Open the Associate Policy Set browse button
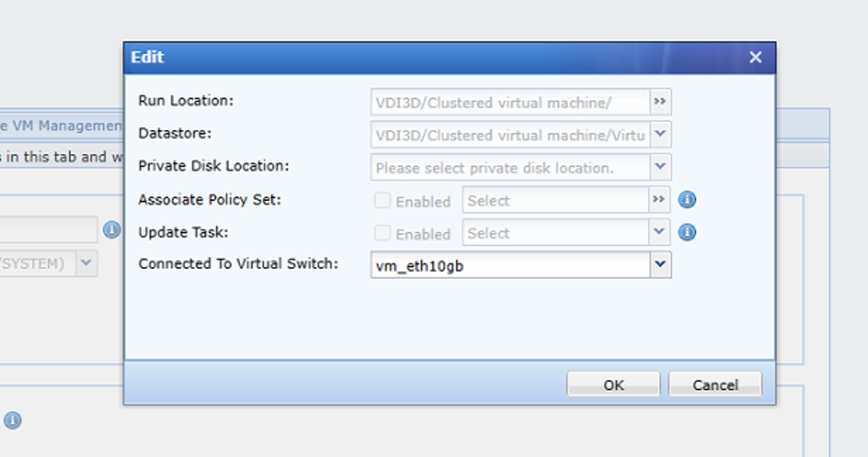 pyautogui.click(x=659, y=199)
